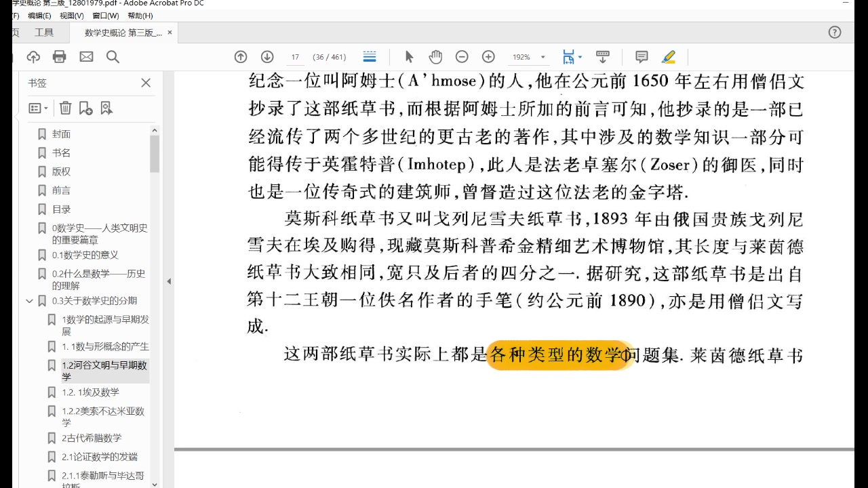Open the 窗口(W) menu

[x=105, y=16]
